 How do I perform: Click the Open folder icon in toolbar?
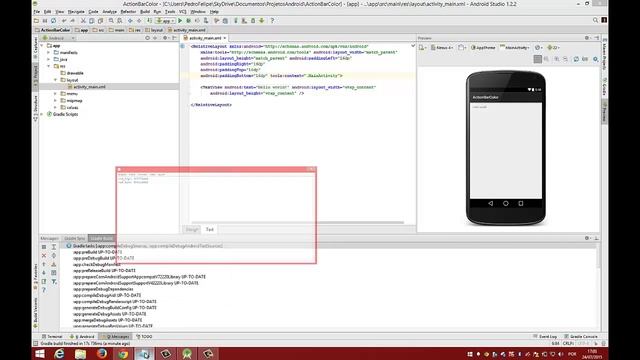coord(36,20)
